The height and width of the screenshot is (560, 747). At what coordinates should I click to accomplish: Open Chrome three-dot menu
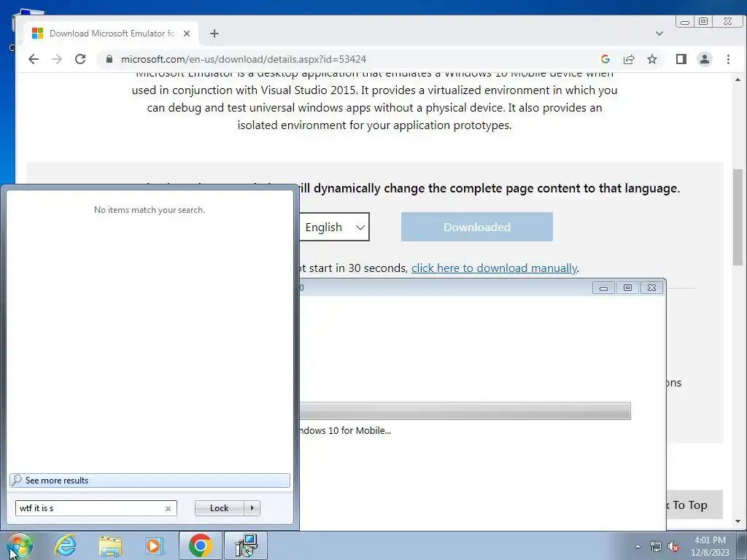point(728,59)
